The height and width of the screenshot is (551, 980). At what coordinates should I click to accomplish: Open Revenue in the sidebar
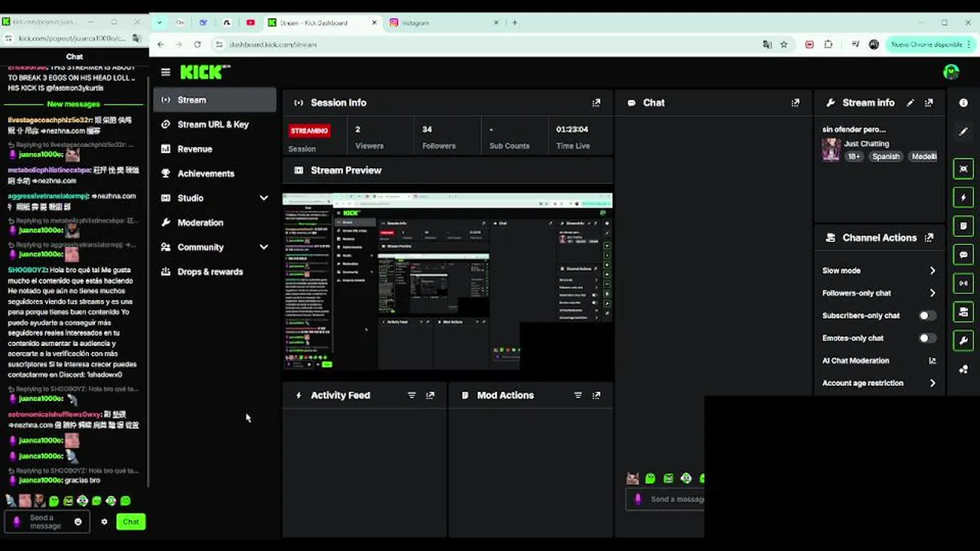point(214,149)
